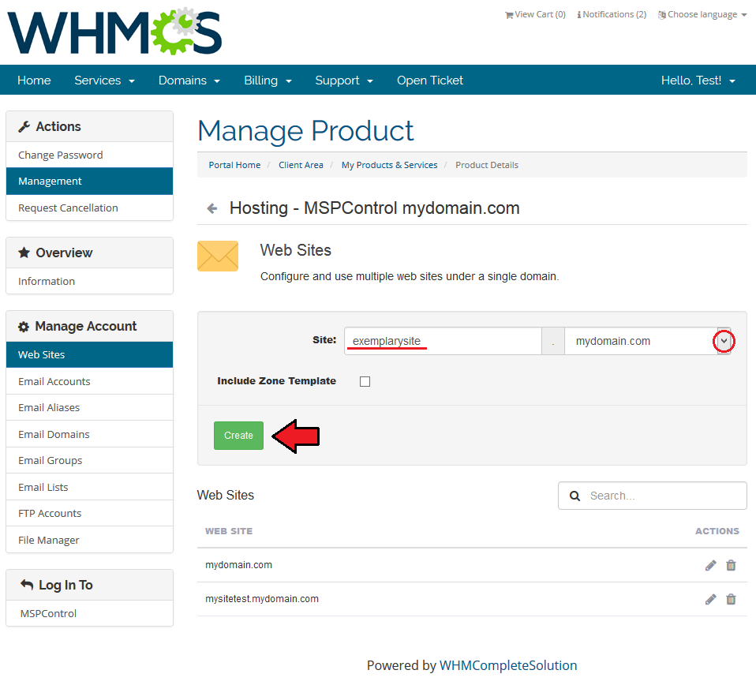Screen dimensions: 756x700
Task: Expand the mydomain.com domain dropdown
Action: 723,341
